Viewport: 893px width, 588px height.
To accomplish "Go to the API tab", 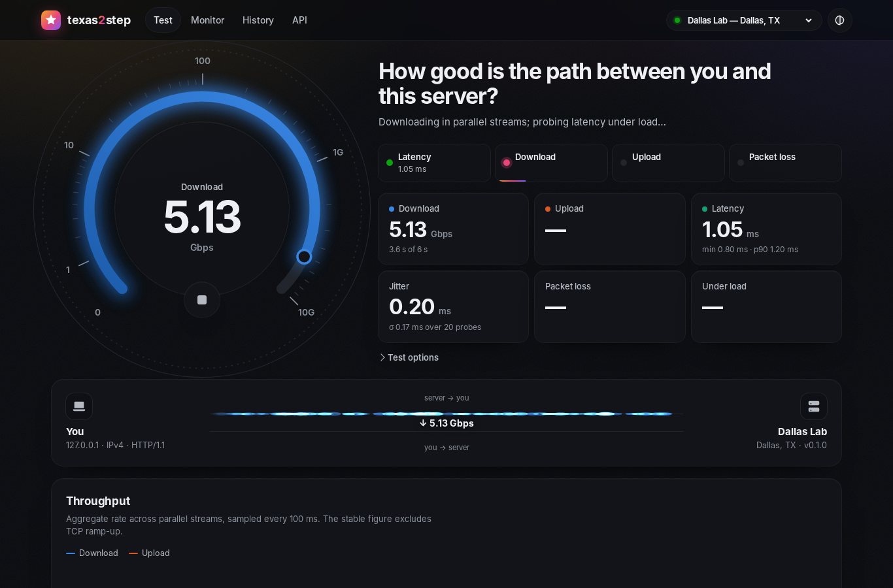I will (299, 20).
